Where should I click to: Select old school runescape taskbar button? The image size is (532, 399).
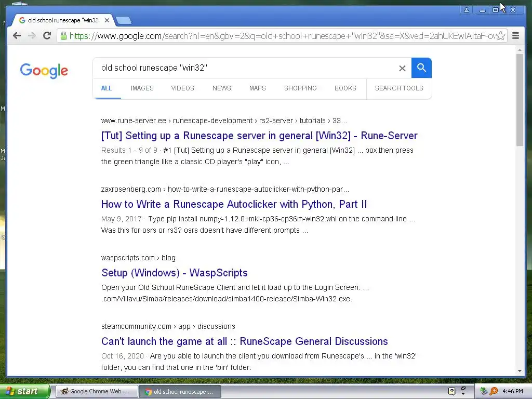click(180, 392)
